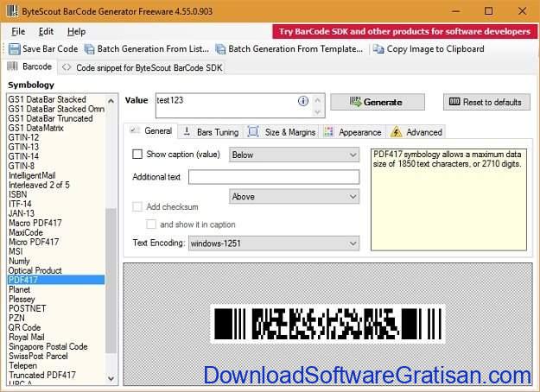Select GS1 DataBar Stacked in Symbology list
The height and width of the screenshot is (392, 540).
click(x=48, y=99)
